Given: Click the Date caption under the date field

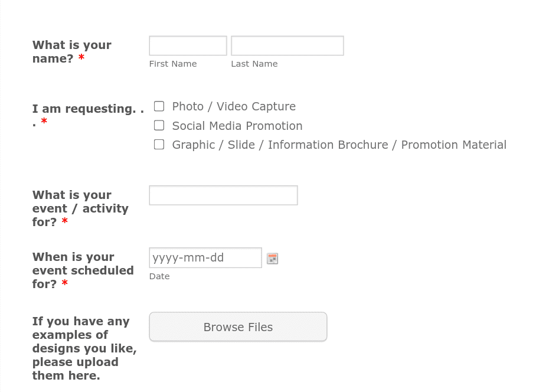Looking at the screenshot, I should 159,276.
